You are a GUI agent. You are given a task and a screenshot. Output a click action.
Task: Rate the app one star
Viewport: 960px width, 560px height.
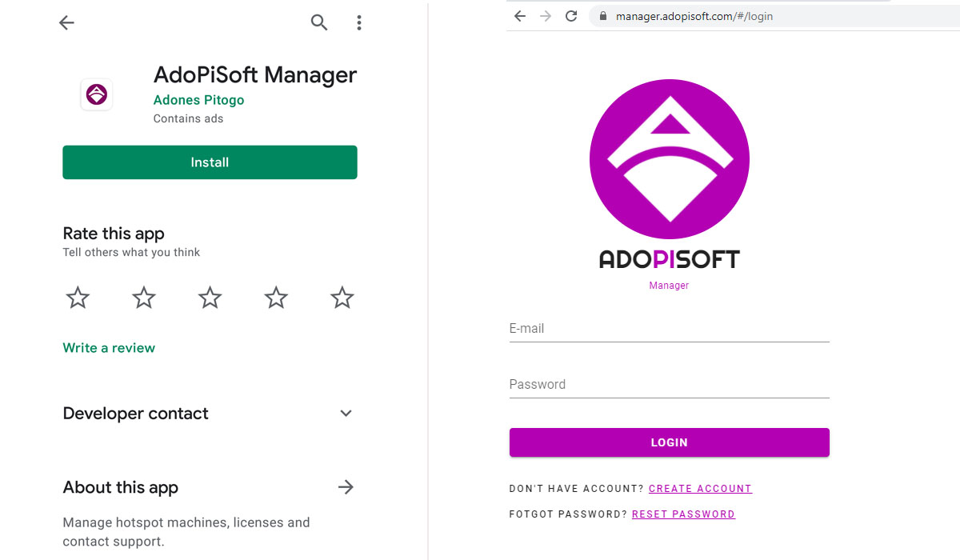(77, 297)
